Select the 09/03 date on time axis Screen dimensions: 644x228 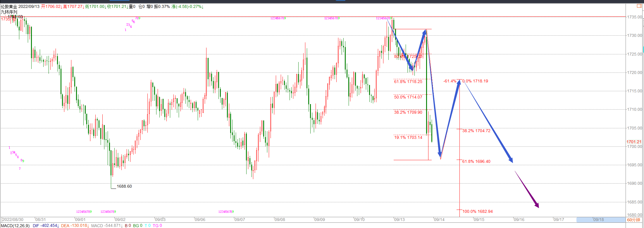click(x=160, y=220)
